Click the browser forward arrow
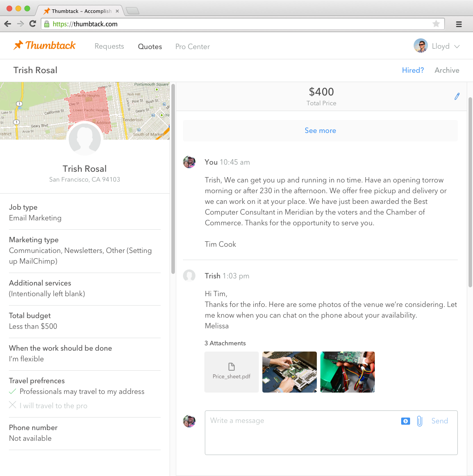This screenshot has width=473, height=476. [x=21, y=24]
